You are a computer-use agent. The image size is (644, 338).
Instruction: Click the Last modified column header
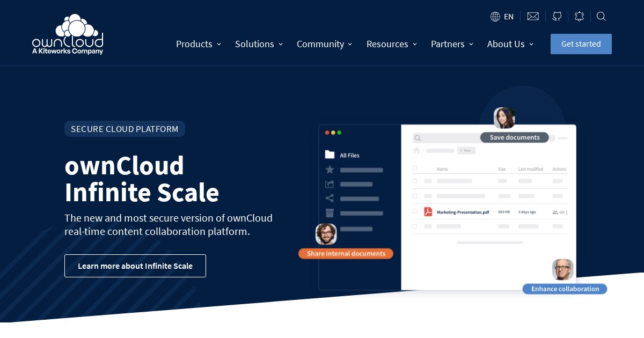[x=531, y=169]
